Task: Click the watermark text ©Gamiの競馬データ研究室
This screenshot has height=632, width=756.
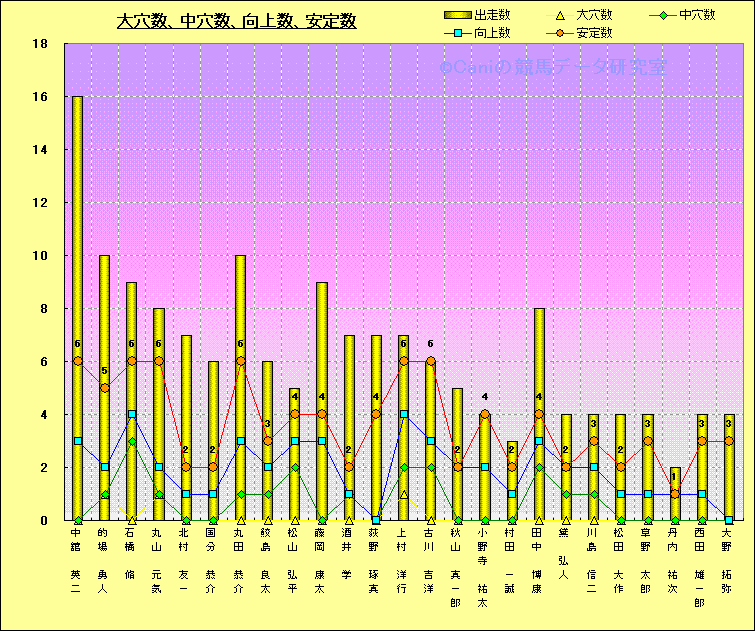Action: point(552,67)
